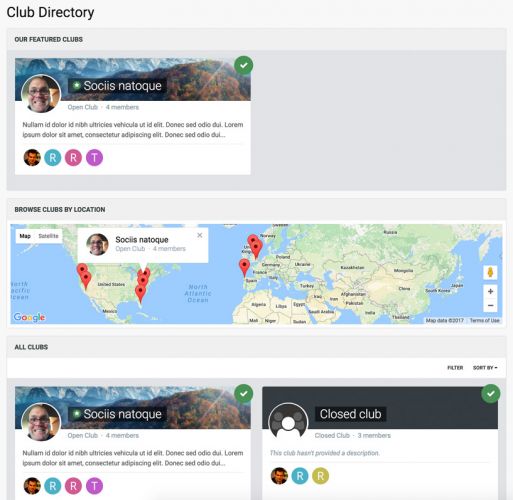Screen dimensions: 513x500
Task: Open the Filter option for all clubs
Action: (x=455, y=368)
